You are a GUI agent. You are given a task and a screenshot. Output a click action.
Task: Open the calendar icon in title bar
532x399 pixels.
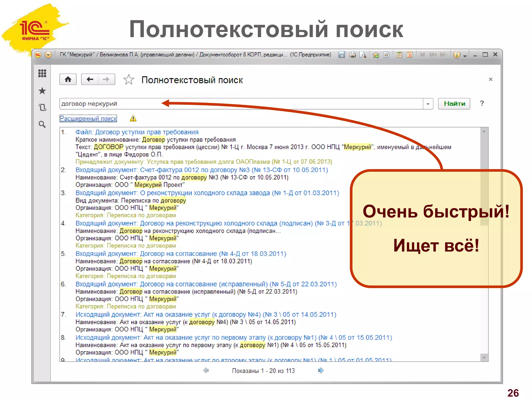pyautogui.click(x=410, y=55)
